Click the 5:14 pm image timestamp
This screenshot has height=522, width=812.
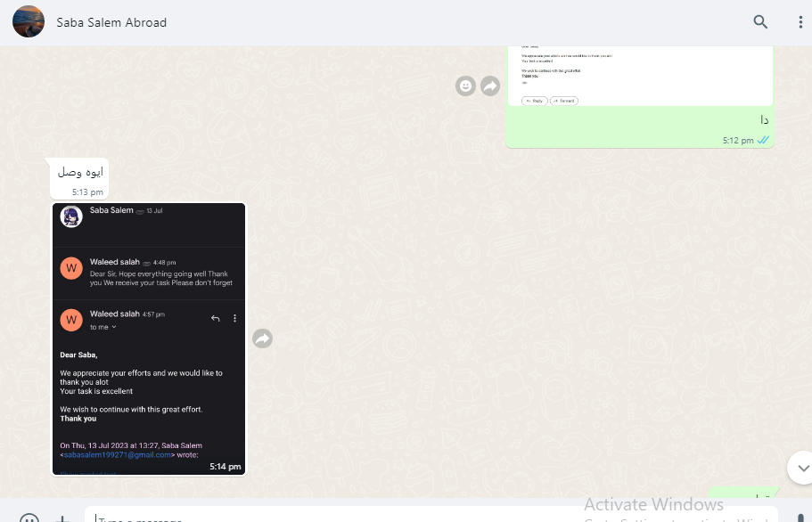[226, 466]
